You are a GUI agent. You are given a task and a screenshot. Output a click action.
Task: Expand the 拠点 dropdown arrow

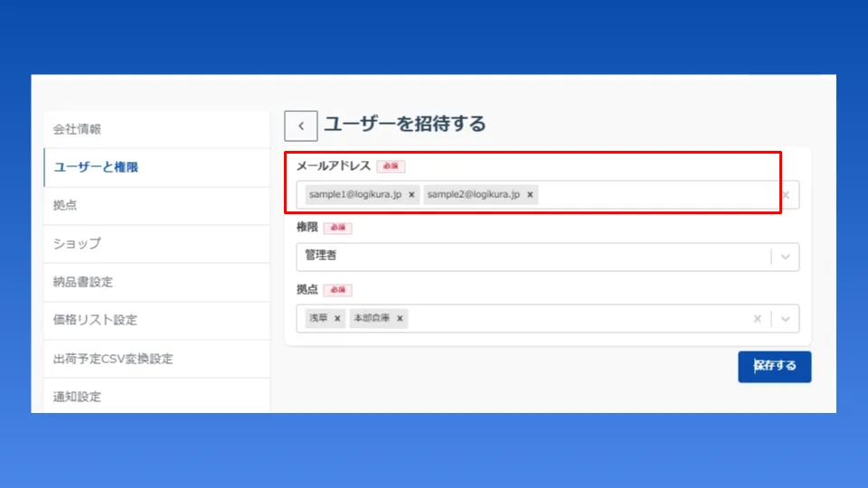pyautogui.click(x=785, y=319)
